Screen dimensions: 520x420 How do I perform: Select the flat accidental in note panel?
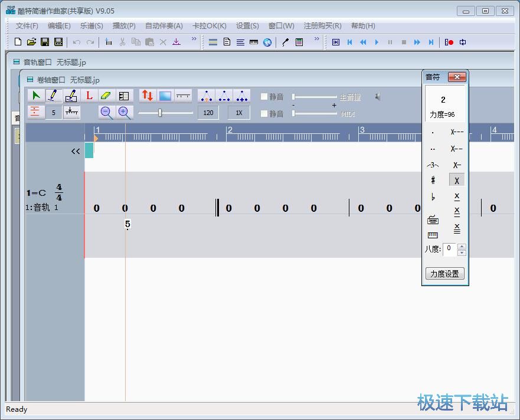pyautogui.click(x=433, y=197)
